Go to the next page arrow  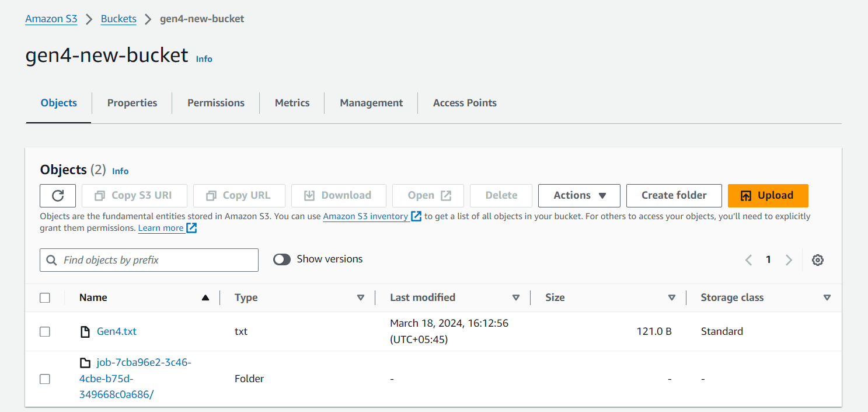789,260
